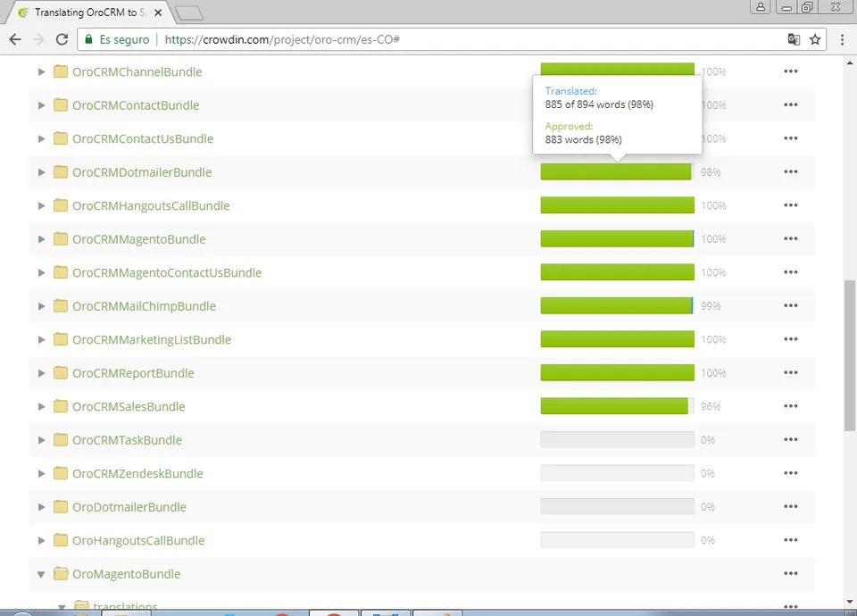Open more options for OroMagentoBundle
Screen dimensions: 857x616
tap(790, 573)
